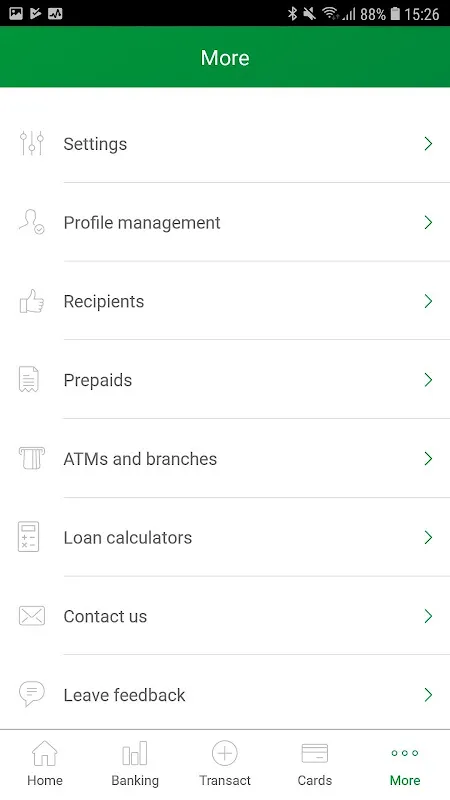Switch to the Home tab

click(45, 764)
